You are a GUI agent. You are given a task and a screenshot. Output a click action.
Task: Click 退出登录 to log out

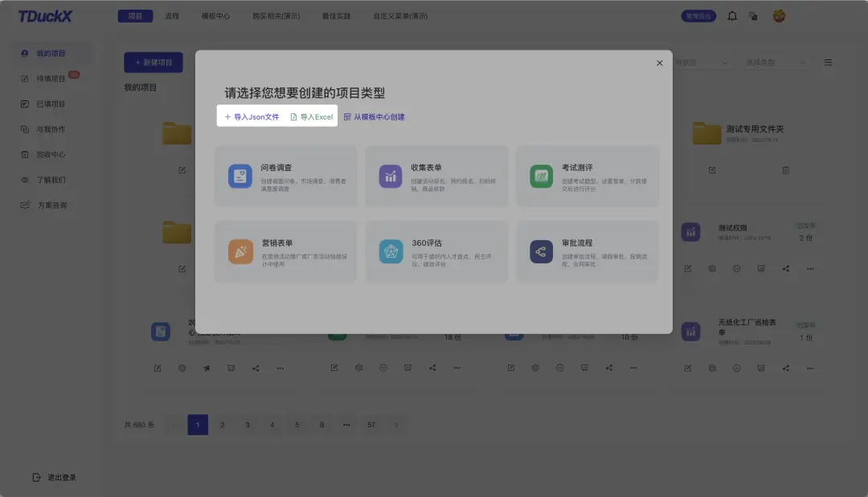(x=55, y=477)
